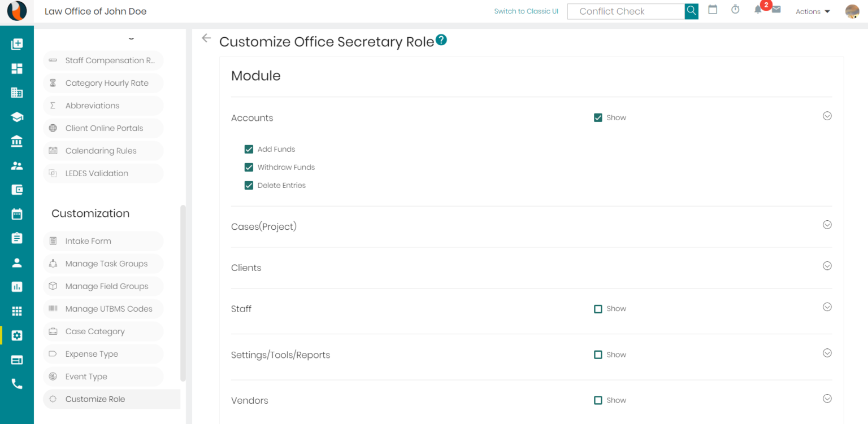The width and height of the screenshot is (868, 424).
Task: Open the phone icon in left sidebar
Action: point(17,384)
